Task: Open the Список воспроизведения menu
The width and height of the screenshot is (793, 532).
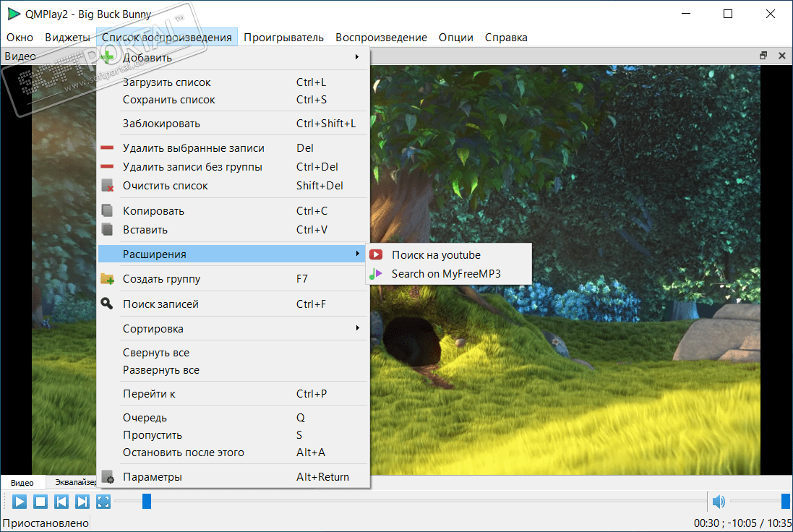Action: (167, 38)
